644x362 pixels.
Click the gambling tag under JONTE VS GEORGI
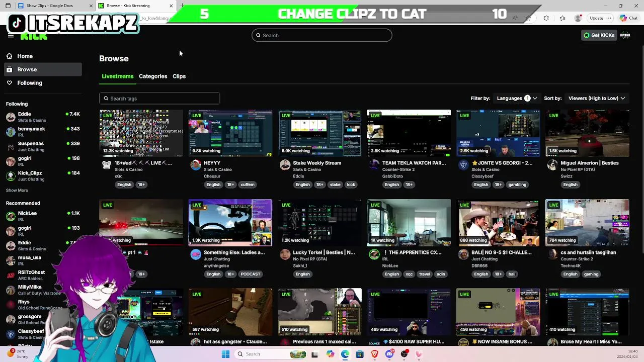click(517, 185)
